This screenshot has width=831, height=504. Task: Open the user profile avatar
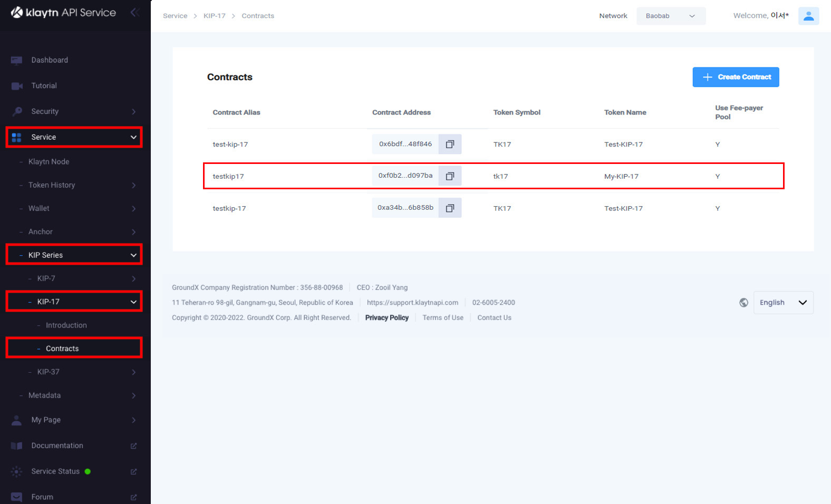(x=808, y=16)
